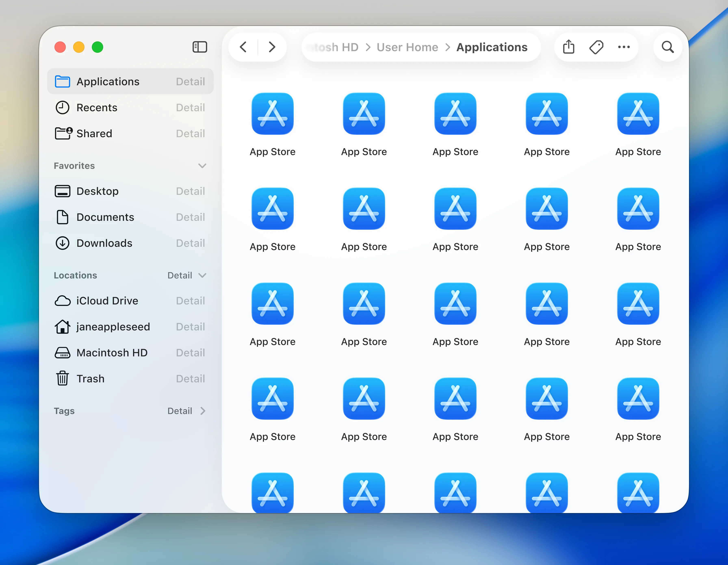Click the tag icon in toolbar
728x565 pixels.
click(x=596, y=47)
